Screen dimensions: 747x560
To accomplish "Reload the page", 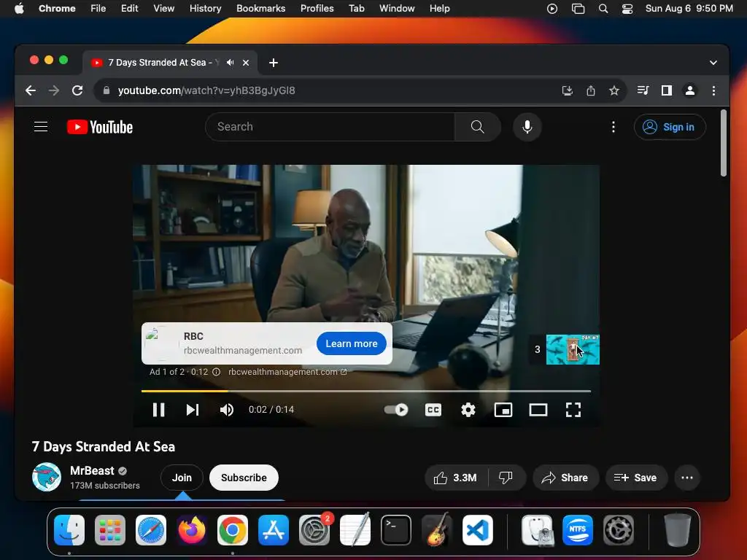I will coord(77,90).
